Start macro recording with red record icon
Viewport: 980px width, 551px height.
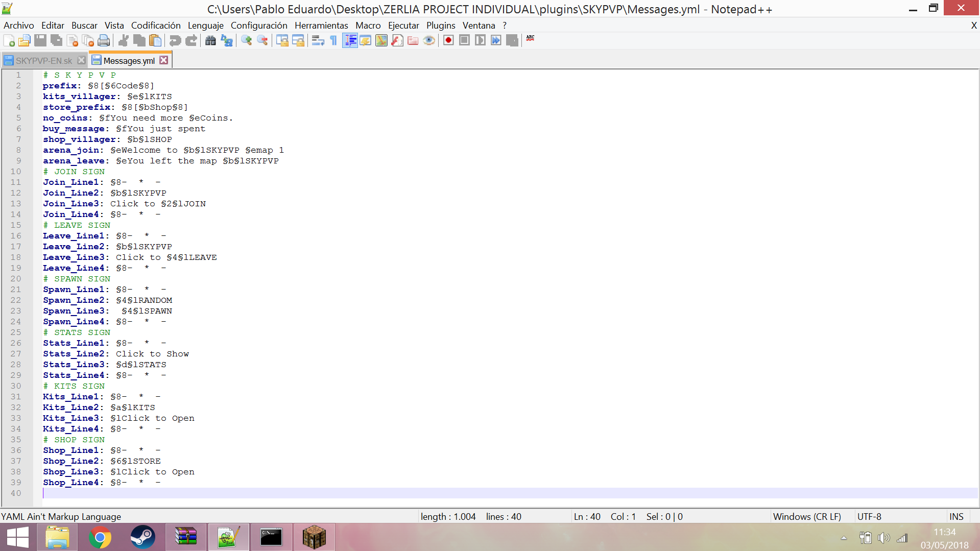(448, 41)
